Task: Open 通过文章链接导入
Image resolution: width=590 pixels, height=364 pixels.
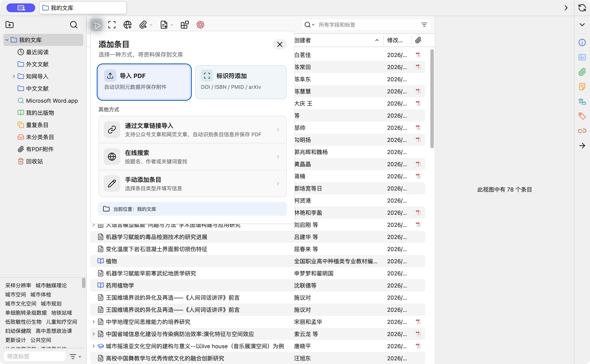Action: coord(192,130)
